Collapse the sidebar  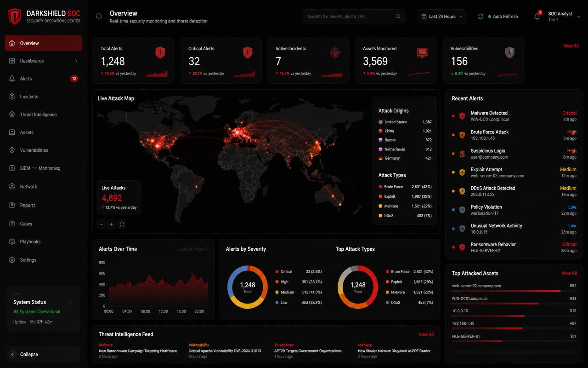pos(44,354)
